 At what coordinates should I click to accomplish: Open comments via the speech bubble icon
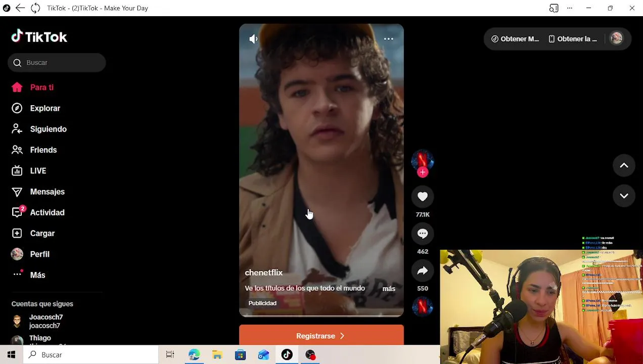(x=423, y=234)
